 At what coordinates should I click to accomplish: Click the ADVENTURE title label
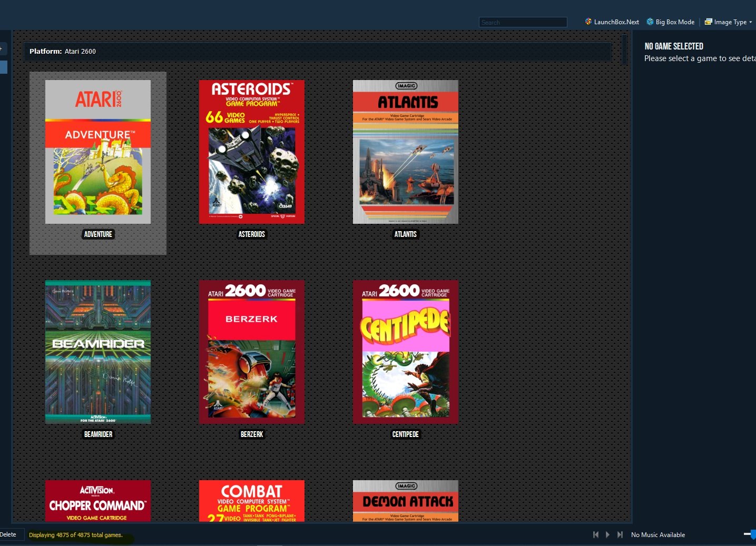click(98, 234)
